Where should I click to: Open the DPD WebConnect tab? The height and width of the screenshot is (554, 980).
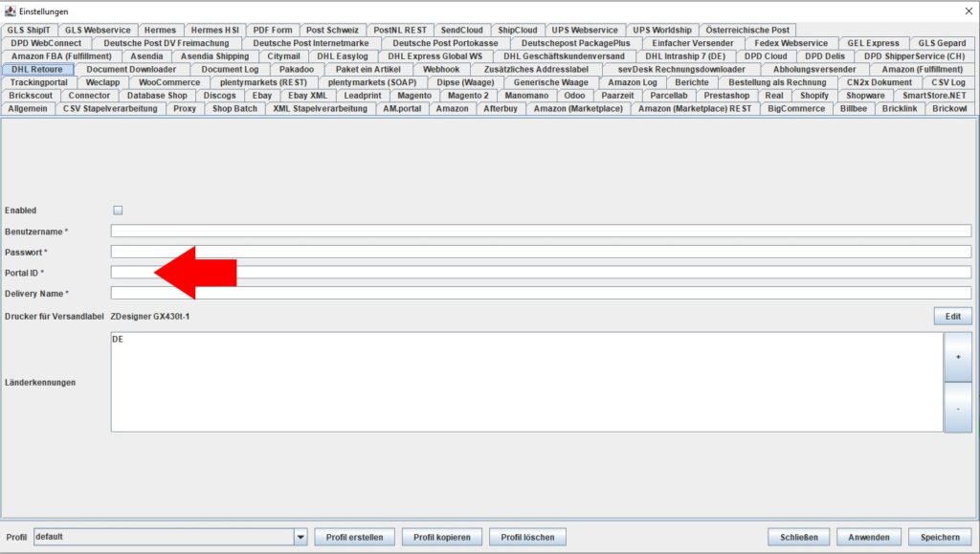pyautogui.click(x=46, y=43)
